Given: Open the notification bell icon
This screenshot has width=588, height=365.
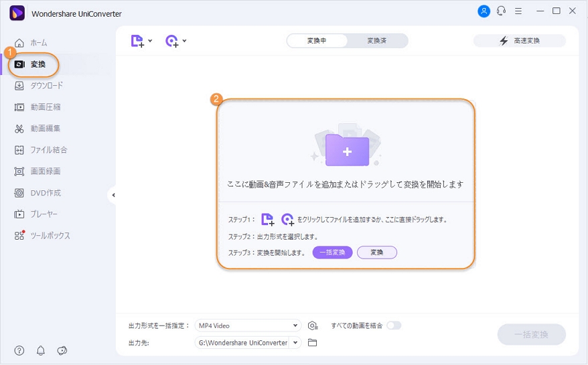Looking at the screenshot, I should coord(41,350).
